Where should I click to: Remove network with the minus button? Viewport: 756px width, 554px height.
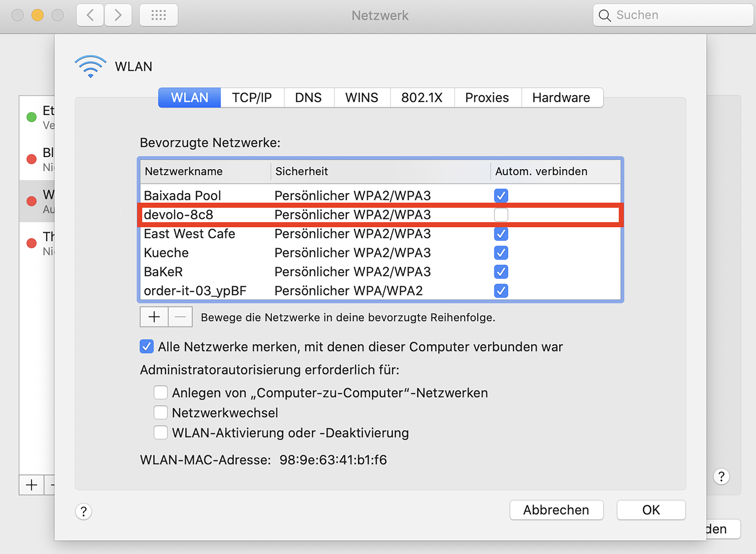[x=180, y=317]
